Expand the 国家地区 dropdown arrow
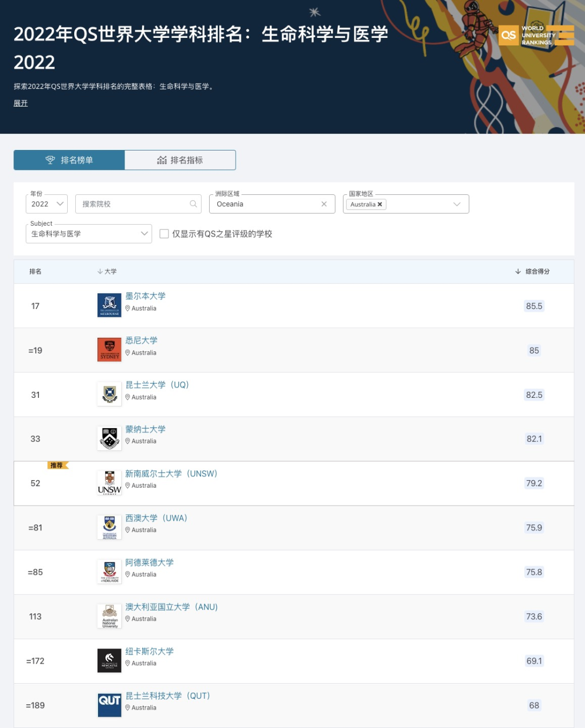 tap(457, 204)
